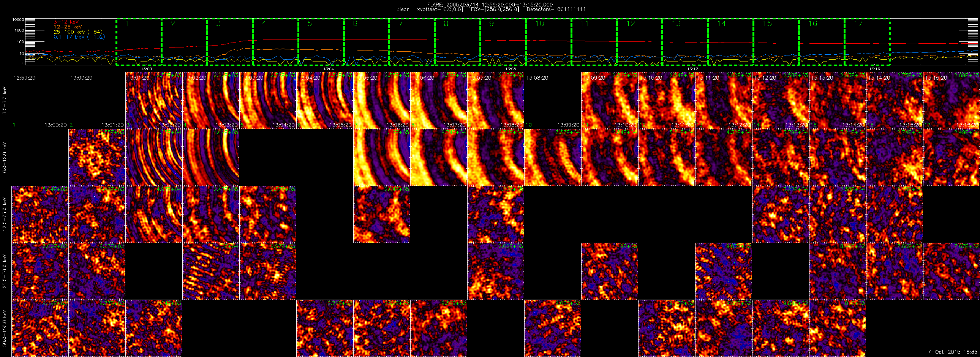
Task: Open the 50.0-100.0 keV image in interval 1
Action: (40, 328)
